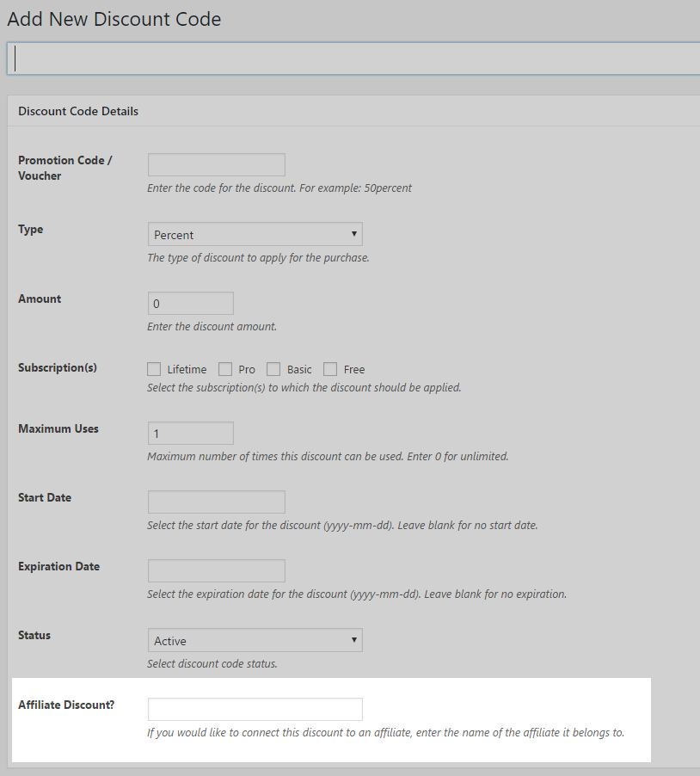Click the Start Date label
Viewport: 700px width, 776px height.
(x=45, y=497)
